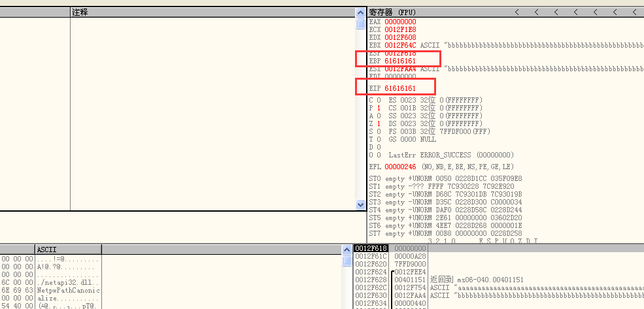Viewport: 644px width, 309px height.
Task: Toggle the P parity flag value
Action: (379, 108)
